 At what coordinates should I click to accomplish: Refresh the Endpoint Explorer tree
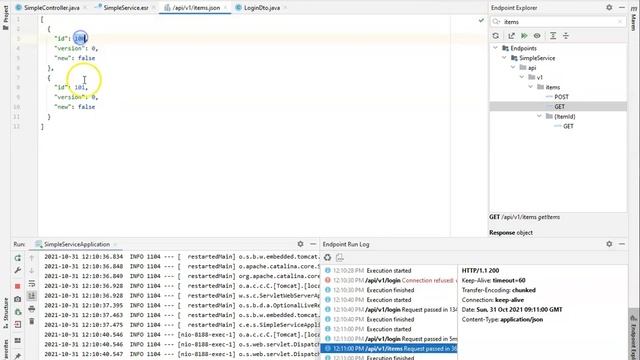pos(496,36)
